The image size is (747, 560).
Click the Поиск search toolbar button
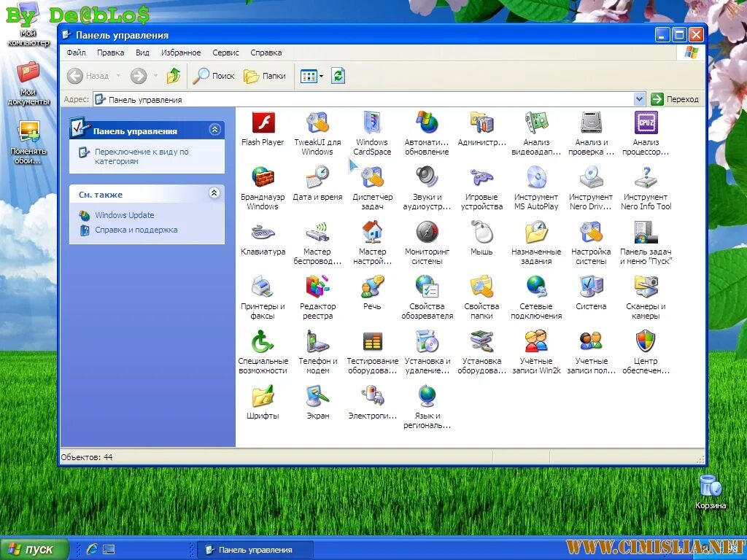(x=214, y=76)
